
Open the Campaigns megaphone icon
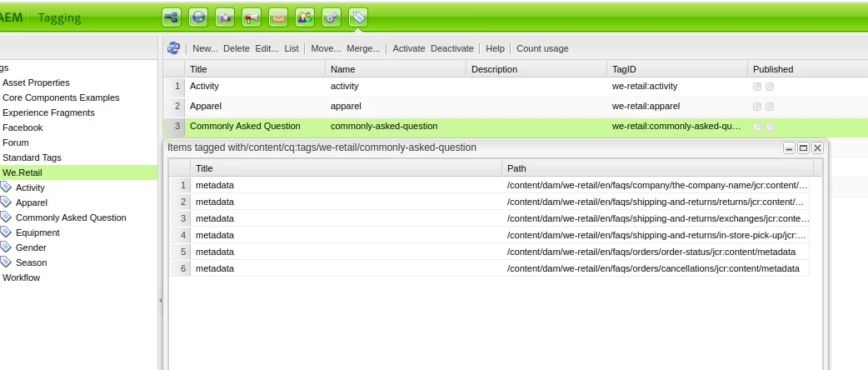[252, 17]
